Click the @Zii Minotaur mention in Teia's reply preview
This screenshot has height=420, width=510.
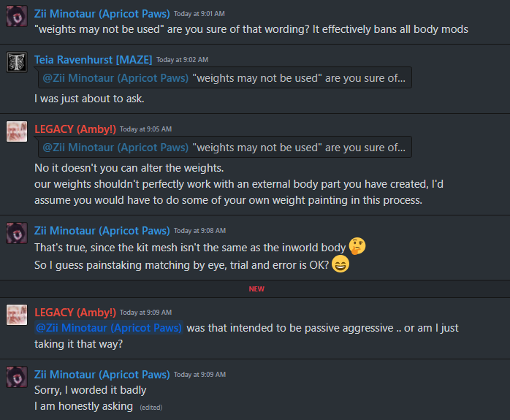tap(115, 78)
